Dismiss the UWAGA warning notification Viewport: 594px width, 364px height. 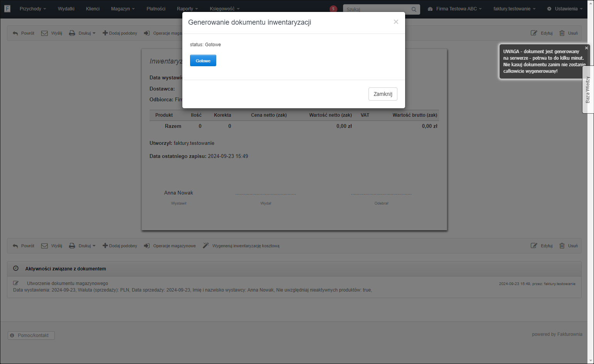pos(586,48)
